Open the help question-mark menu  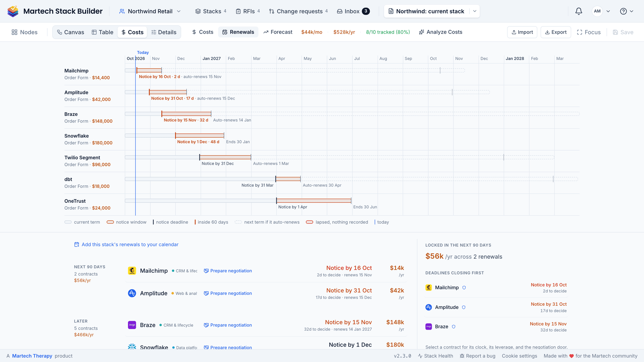click(x=626, y=11)
